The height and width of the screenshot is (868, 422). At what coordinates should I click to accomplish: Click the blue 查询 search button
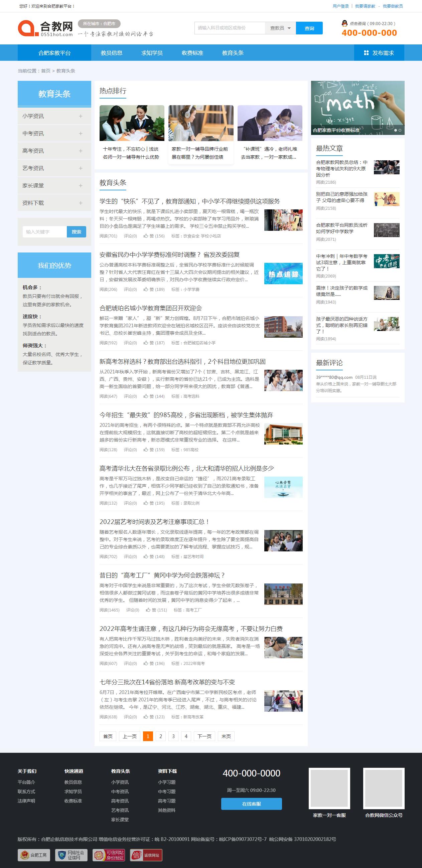click(x=309, y=28)
